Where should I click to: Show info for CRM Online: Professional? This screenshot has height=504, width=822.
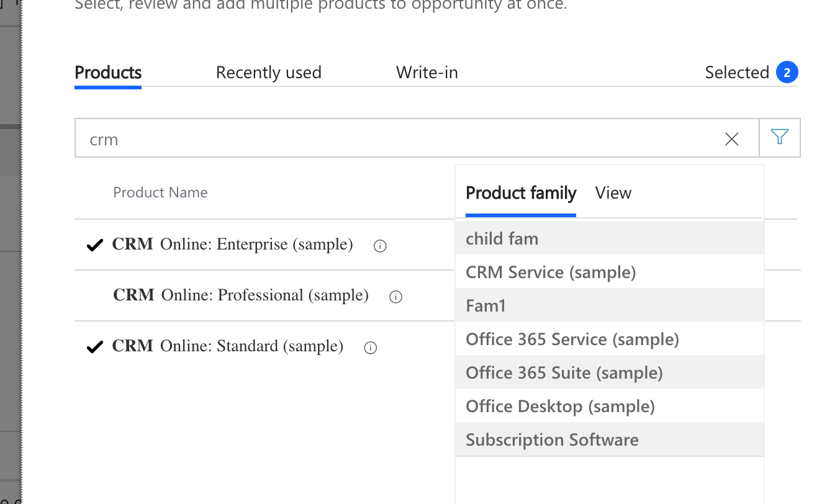point(395,297)
